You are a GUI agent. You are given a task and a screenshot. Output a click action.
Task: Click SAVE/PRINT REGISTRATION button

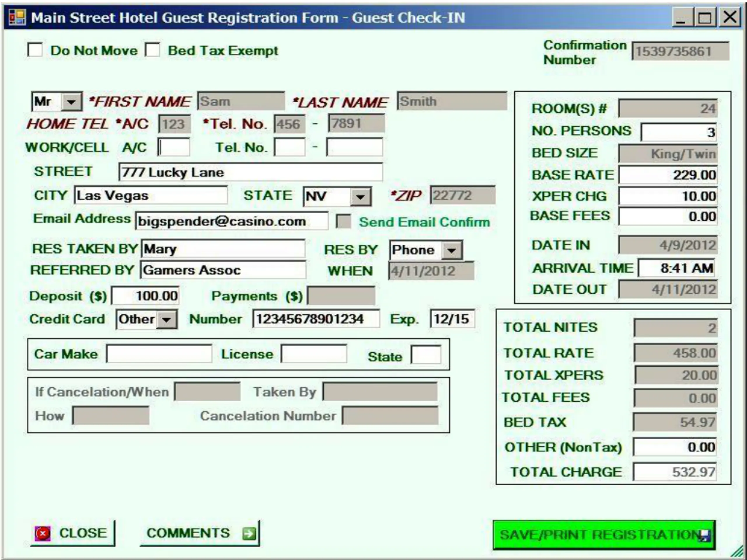pos(604,535)
